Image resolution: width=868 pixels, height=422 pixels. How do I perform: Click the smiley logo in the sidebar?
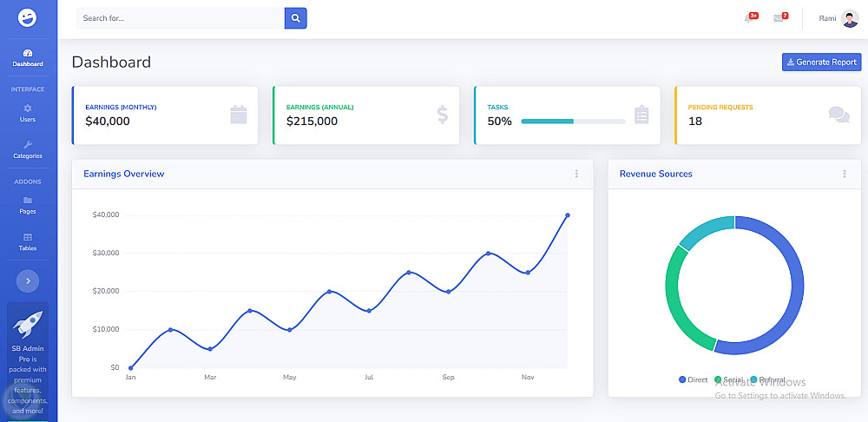(28, 17)
